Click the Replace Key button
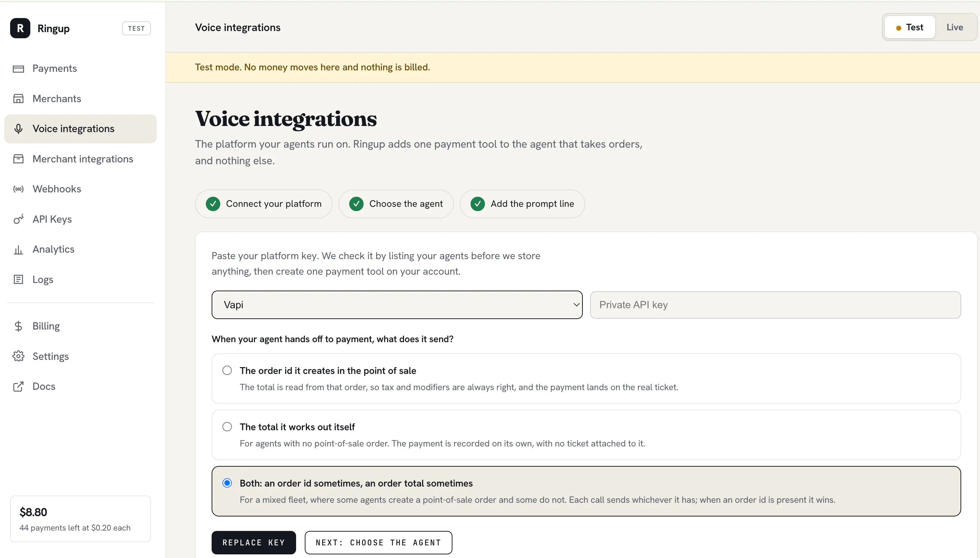The width and height of the screenshot is (980, 558). pyautogui.click(x=253, y=543)
